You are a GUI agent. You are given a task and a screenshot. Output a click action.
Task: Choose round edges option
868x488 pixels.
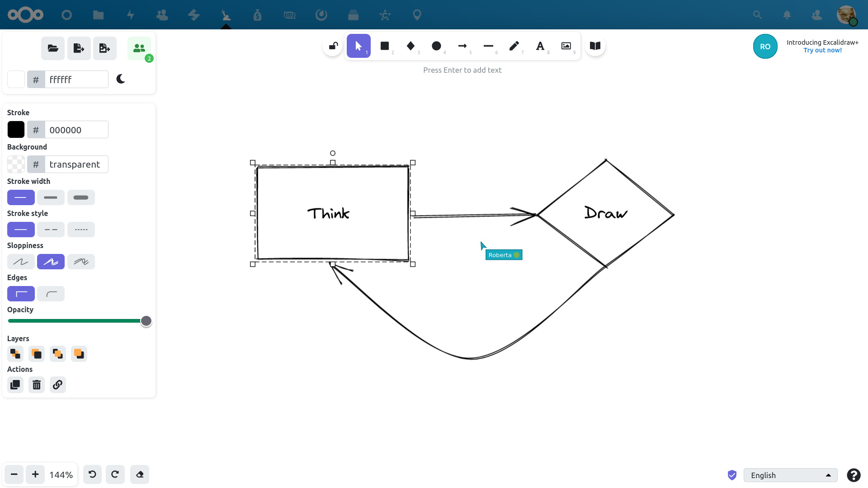(x=51, y=294)
